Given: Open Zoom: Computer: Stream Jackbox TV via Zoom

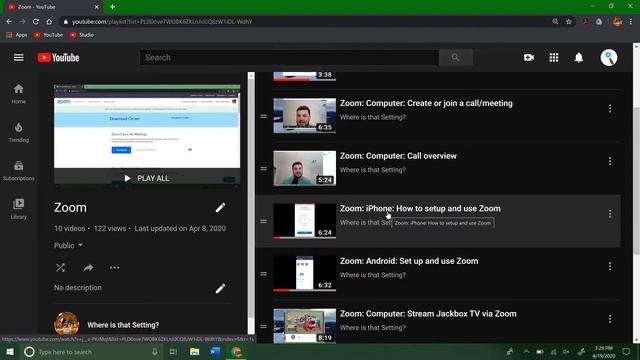Looking at the screenshot, I should point(428,314).
